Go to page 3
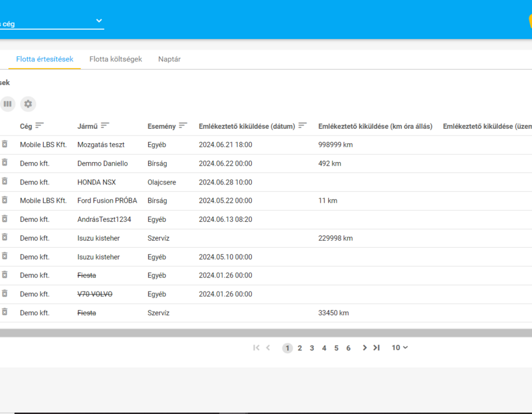Screen dimensions: 532x414 pos(312,348)
